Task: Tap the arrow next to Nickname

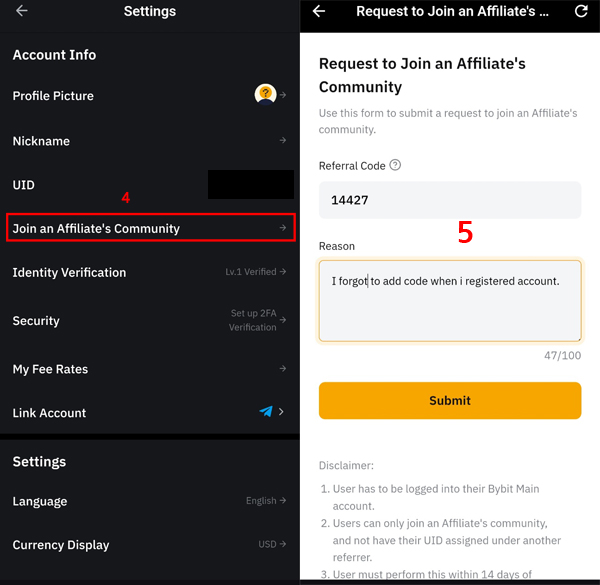Action: 283,140
